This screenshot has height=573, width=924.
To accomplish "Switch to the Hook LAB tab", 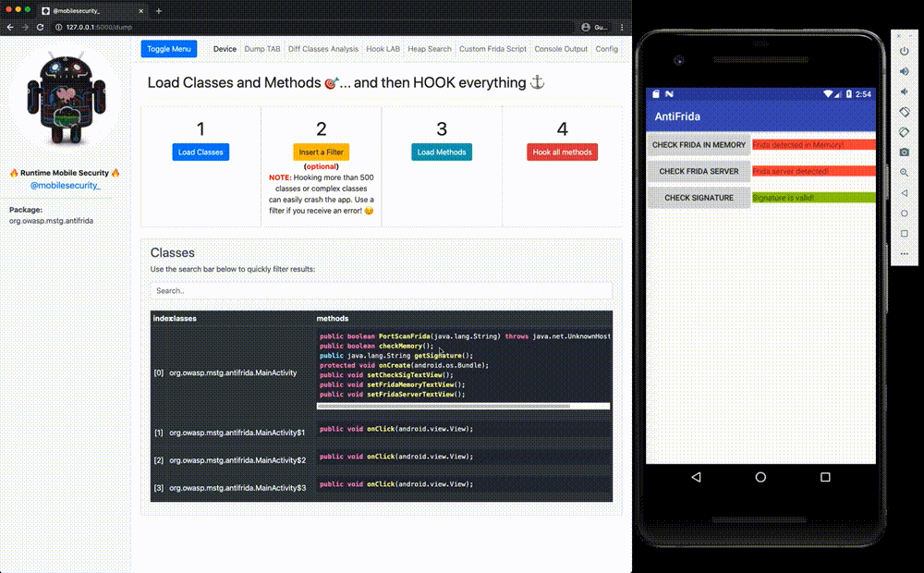I will pyautogui.click(x=382, y=49).
